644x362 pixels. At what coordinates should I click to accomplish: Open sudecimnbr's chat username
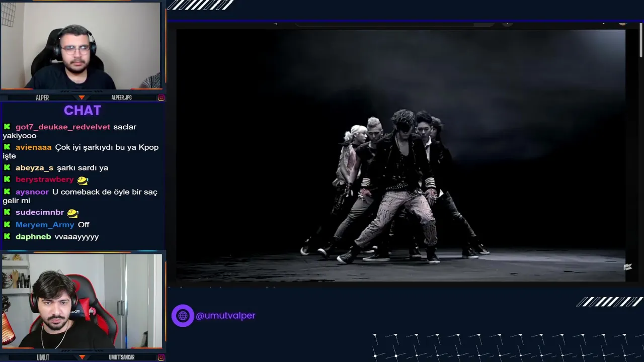[x=40, y=212]
